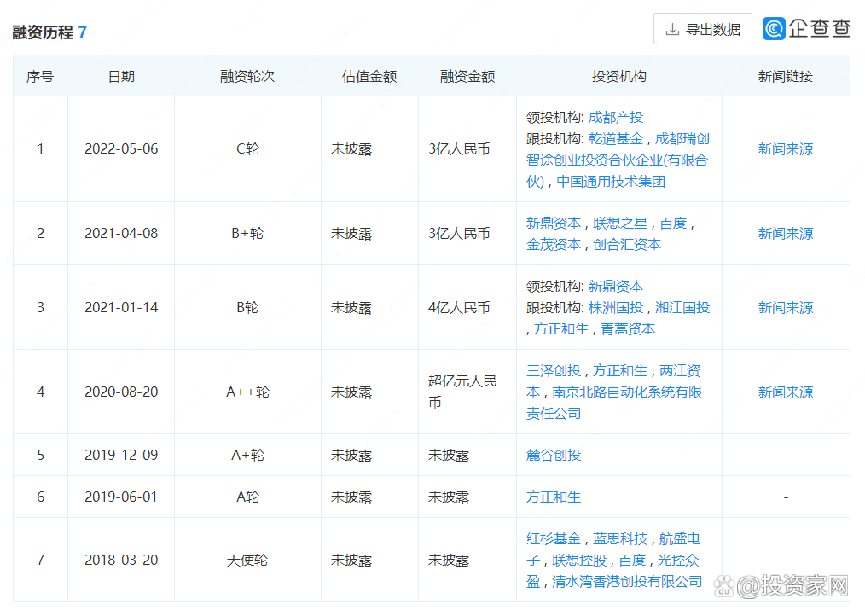This screenshot has height=616, width=865.
Task: Open 方正和生 link in B轮 row
Action: pyautogui.click(x=561, y=328)
